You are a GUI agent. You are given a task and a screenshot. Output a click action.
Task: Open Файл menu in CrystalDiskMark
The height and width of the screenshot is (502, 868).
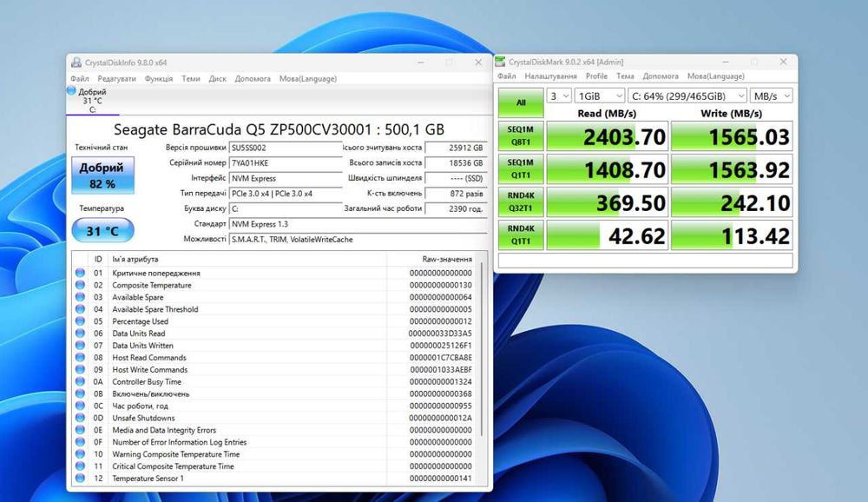click(x=507, y=76)
